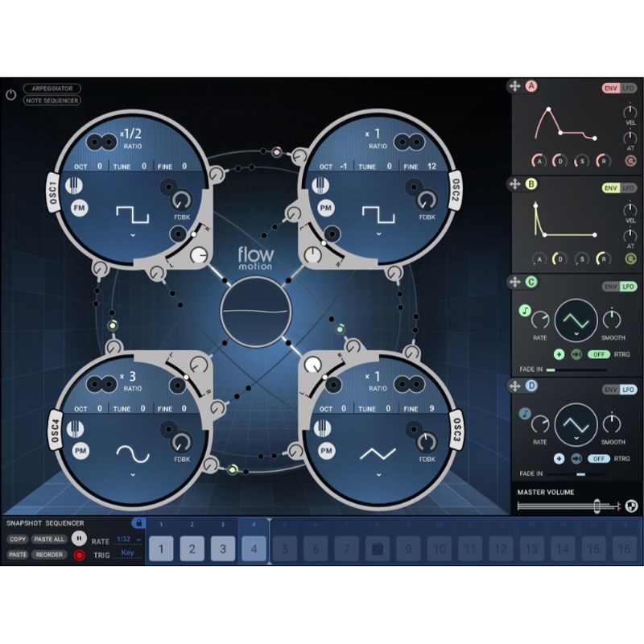Toggle RTRG OFF switch in LFO C
The width and height of the screenshot is (644, 644).
coord(598,354)
